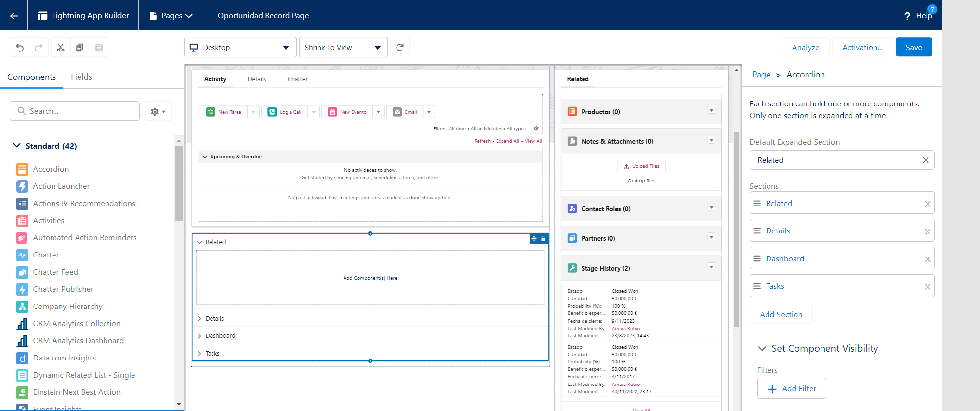Switch to the Components tab
The width and height of the screenshot is (980, 411).
click(x=31, y=77)
